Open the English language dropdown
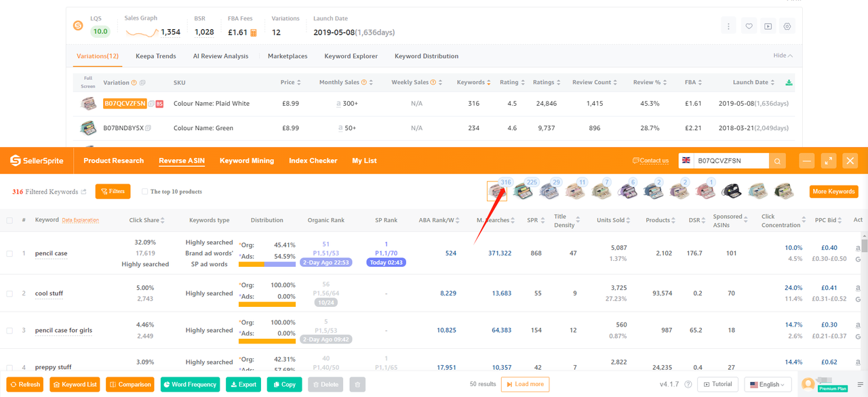868x397 pixels. pyautogui.click(x=768, y=384)
